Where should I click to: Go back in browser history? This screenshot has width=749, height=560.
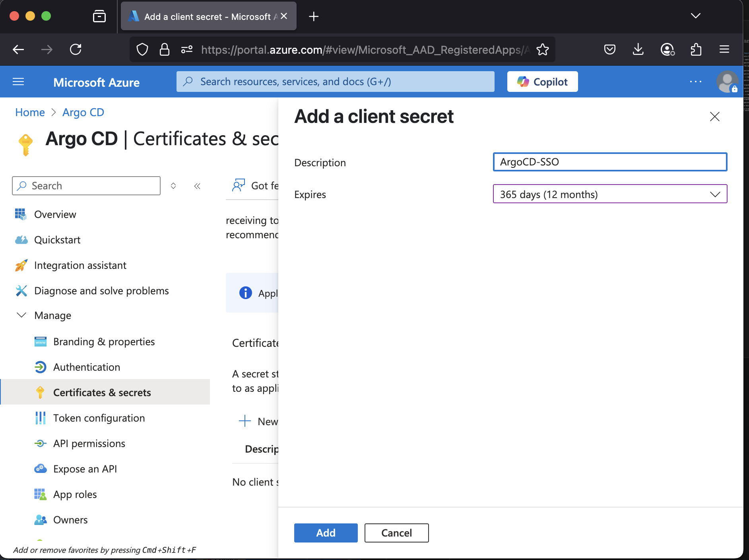[18, 49]
